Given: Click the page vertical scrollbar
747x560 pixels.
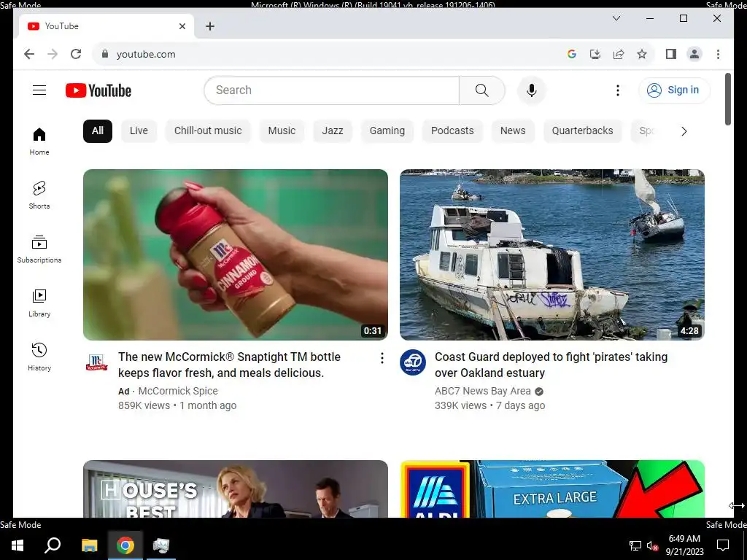Looking at the screenshot, I should point(727,99).
